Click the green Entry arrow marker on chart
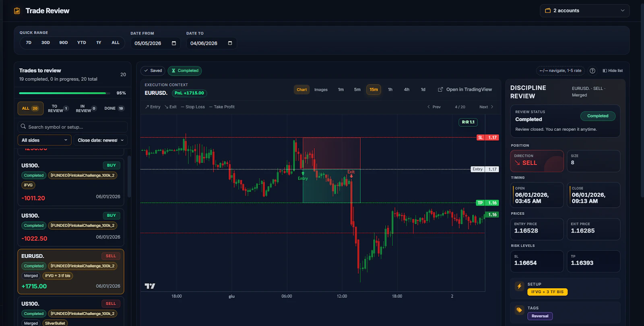The height and width of the screenshot is (326, 644). pos(303,173)
